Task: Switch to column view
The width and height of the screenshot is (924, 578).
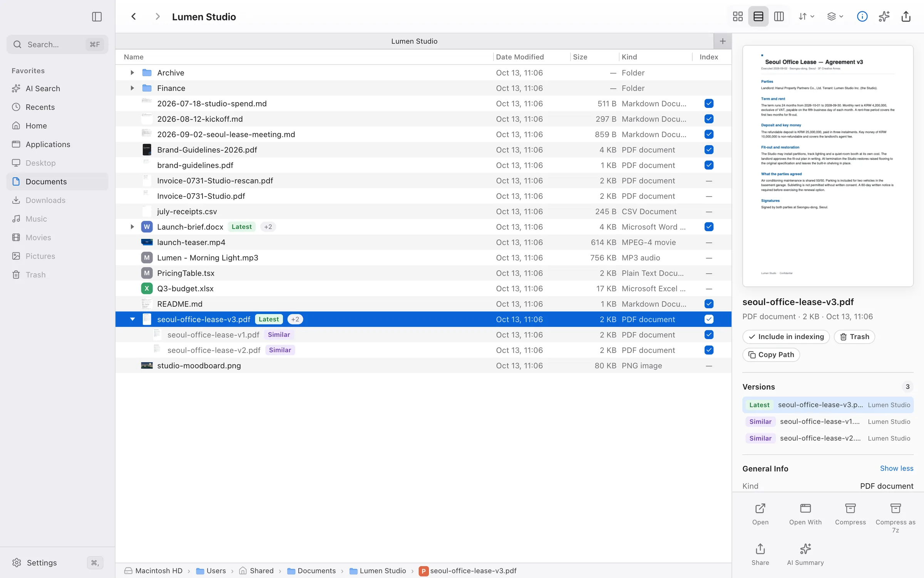Action: 778,17
